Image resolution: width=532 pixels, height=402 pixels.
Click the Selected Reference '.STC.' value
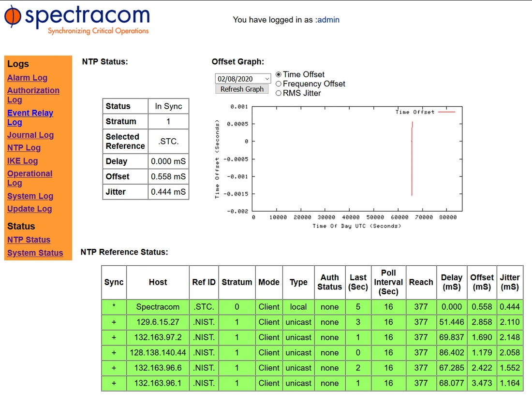coord(168,142)
